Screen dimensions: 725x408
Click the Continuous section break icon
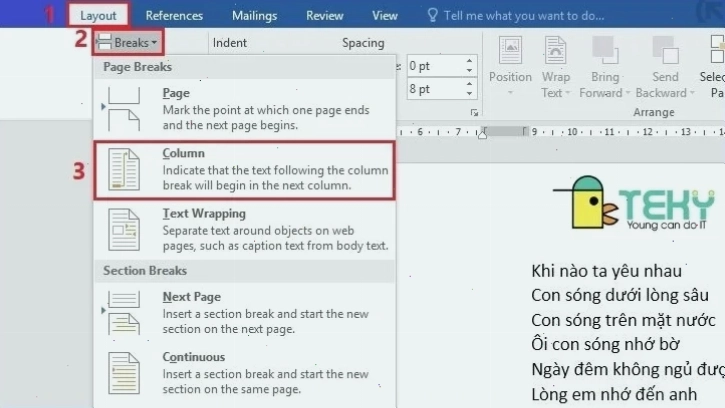pos(123,373)
